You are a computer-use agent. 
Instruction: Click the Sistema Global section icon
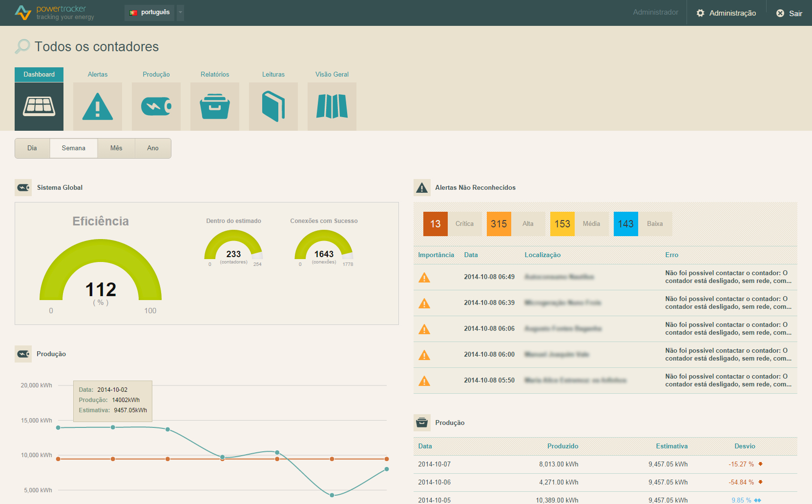[x=23, y=187]
